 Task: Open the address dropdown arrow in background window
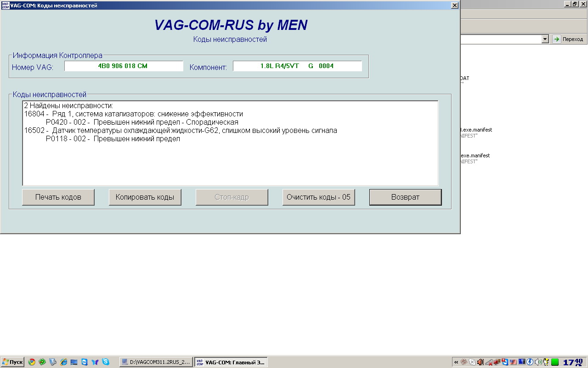tap(545, 39)
